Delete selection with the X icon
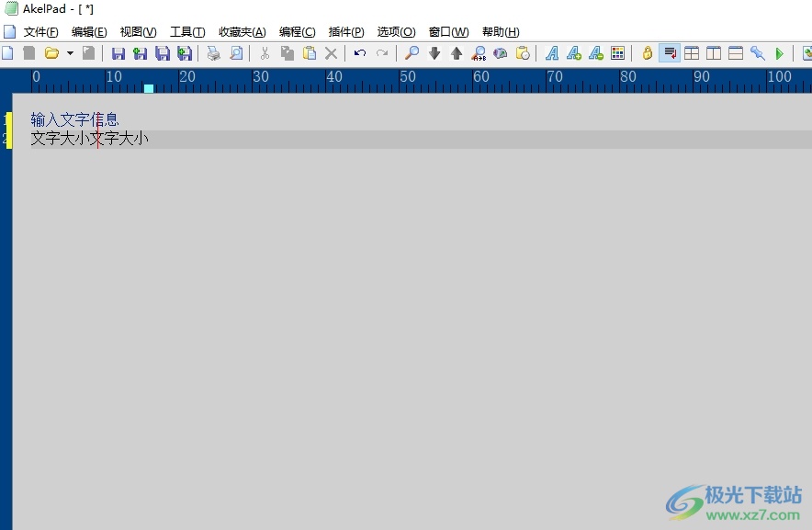 click(331, 53)
